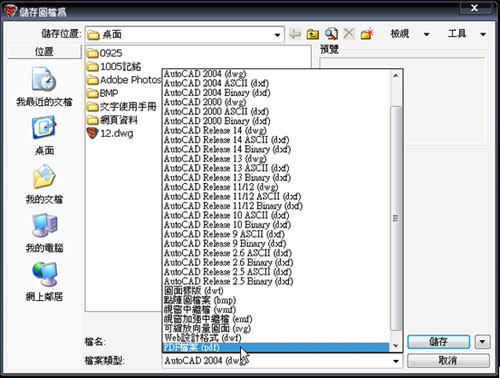Choose AutoCAD Release 11/12 ASCII (dxf)

(x=276, y=196)
